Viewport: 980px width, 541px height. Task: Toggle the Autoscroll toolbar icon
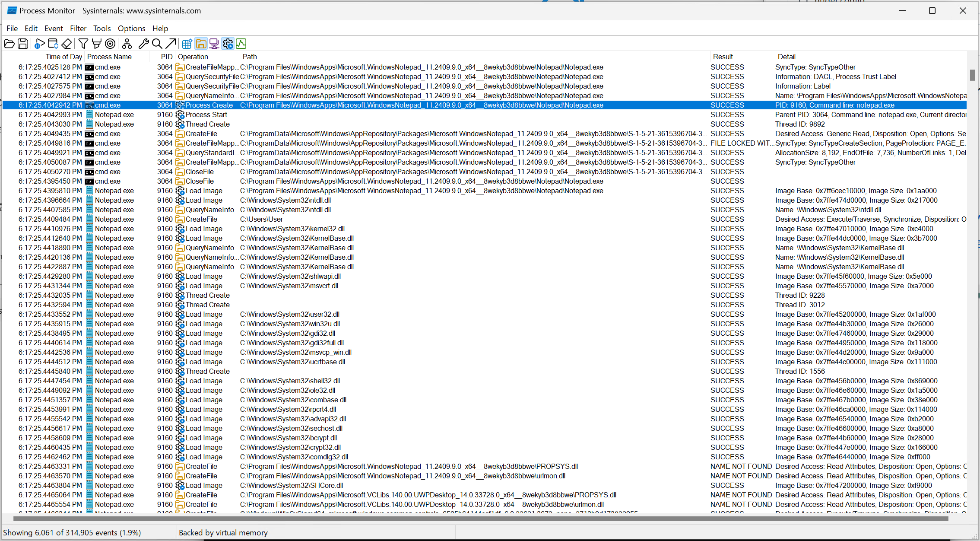tap(53, 44)
